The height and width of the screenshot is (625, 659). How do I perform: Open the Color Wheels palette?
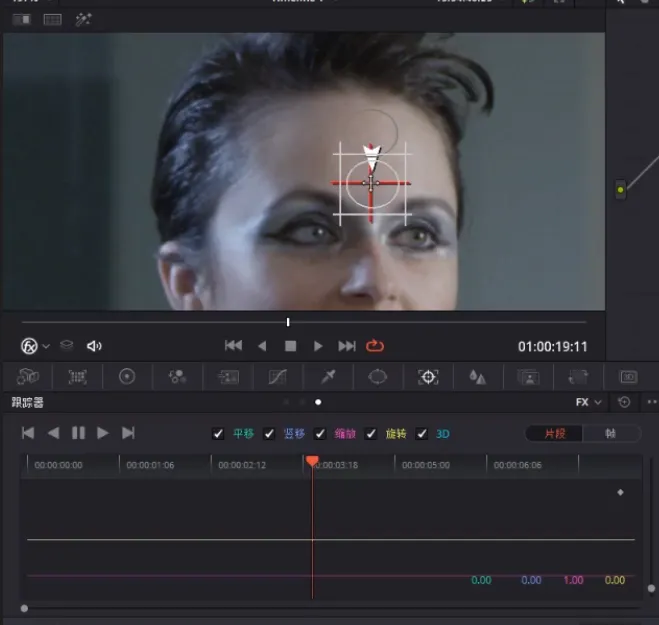click(127, 377)
